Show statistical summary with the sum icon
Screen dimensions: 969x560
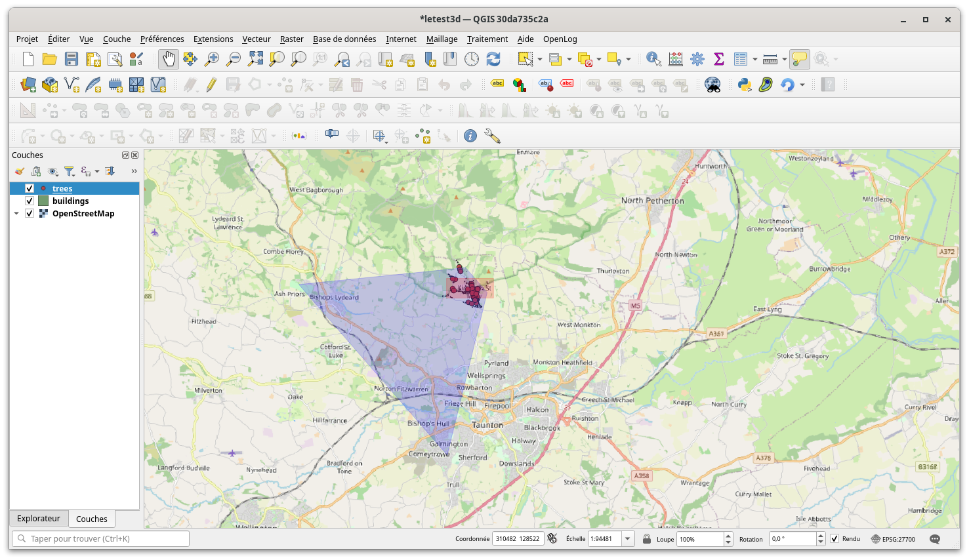719,59
